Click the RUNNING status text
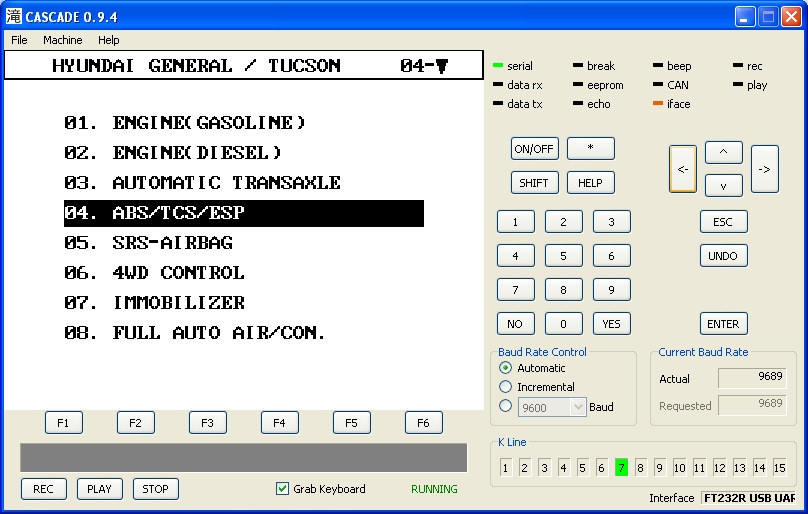This screenshot has height=514, width=808. (x=434, y=489)
